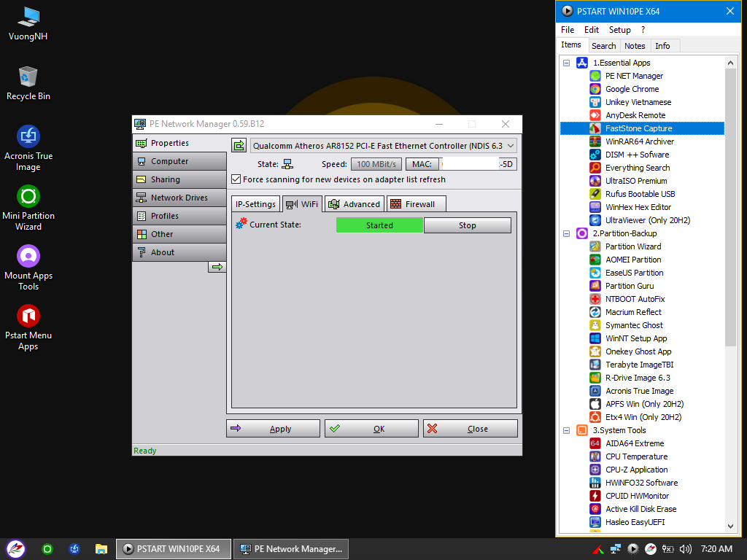The width and height of the screenshot is (747, 560).
Task: Open AIDA64 Extreme item
Action: [635, 443]
